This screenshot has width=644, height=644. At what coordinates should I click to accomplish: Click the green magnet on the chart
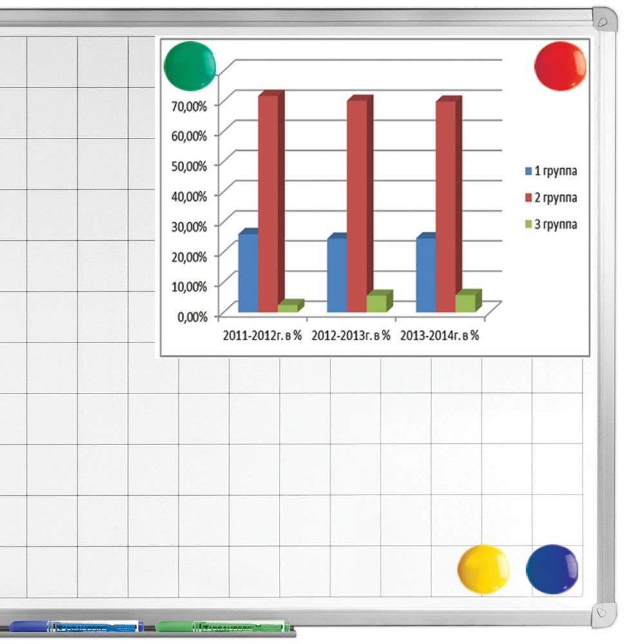tap(190, 65)
